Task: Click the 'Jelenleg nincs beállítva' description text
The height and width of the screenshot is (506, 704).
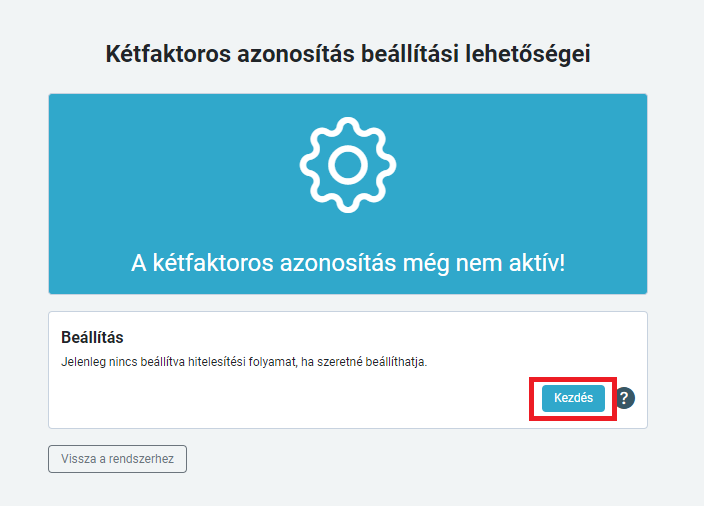Action: click(244, 362)
